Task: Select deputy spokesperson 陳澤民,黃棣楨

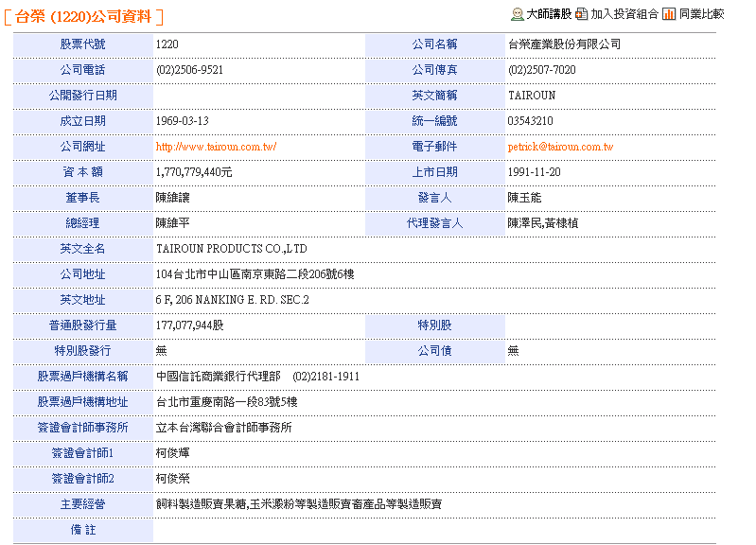Action: 543,223
